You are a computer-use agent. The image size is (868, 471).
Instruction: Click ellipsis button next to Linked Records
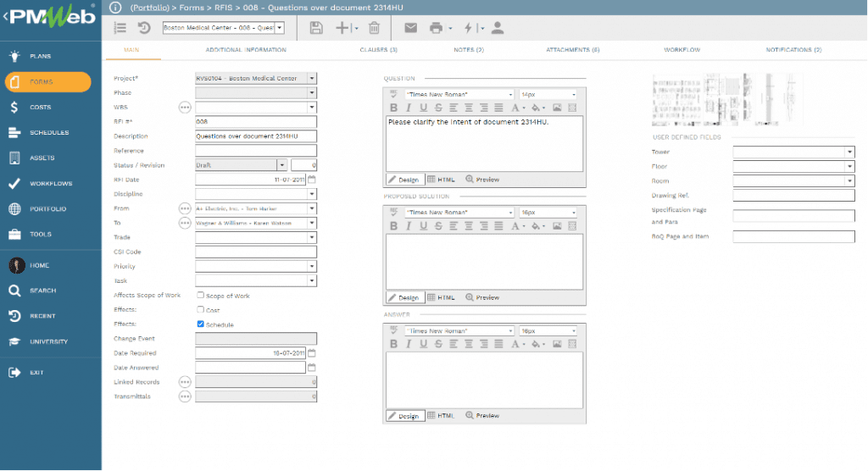tap(185, 382)
